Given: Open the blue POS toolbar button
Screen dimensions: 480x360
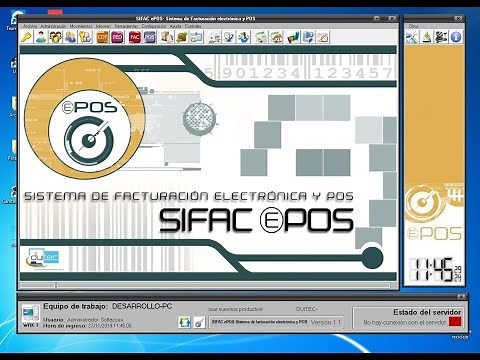Looking at the screenshot, I should pos(149,37).
